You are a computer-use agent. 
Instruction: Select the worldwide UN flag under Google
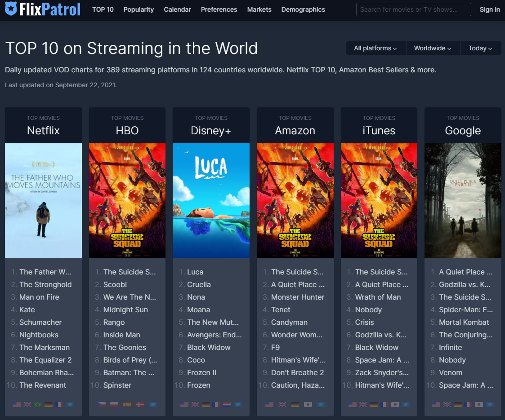[490, 405]
